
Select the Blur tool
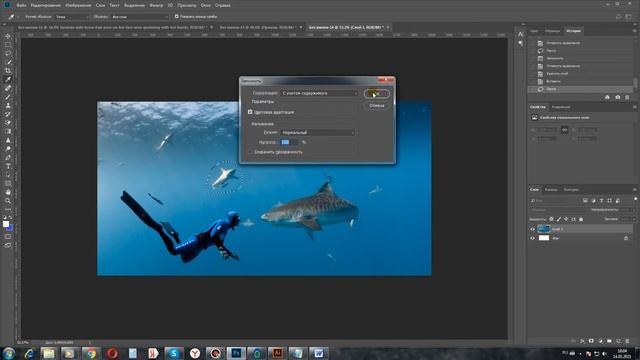tap(8, 140)
